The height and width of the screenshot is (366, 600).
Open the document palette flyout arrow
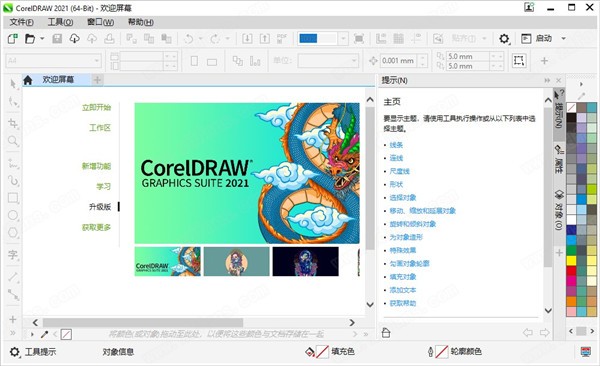click(x=32, y=334)
